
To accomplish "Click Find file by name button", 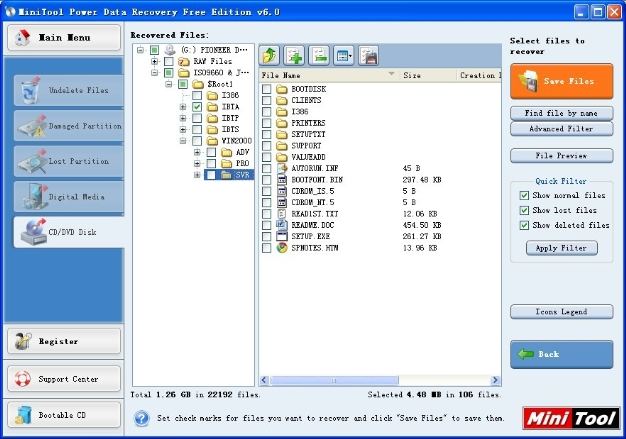I will (x=561, y=113).
